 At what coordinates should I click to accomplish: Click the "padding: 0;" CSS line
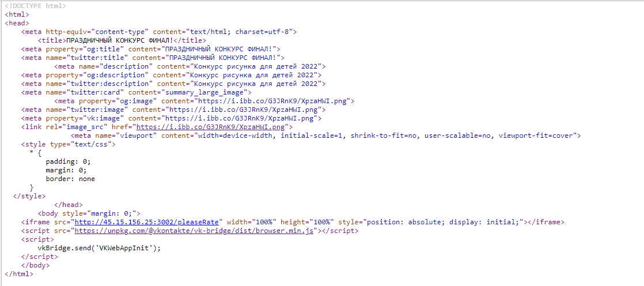(68, 161)
